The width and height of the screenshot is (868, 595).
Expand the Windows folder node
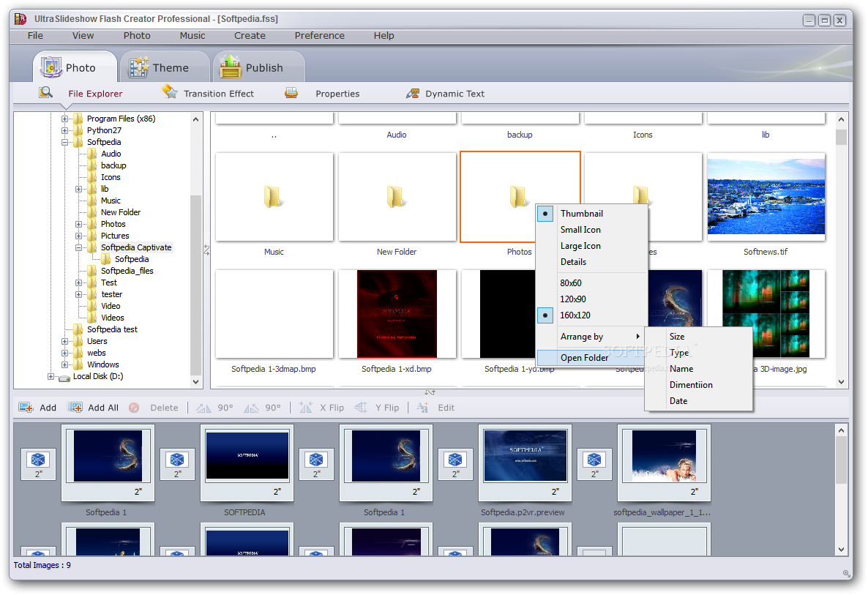click(x=64, y=364)
